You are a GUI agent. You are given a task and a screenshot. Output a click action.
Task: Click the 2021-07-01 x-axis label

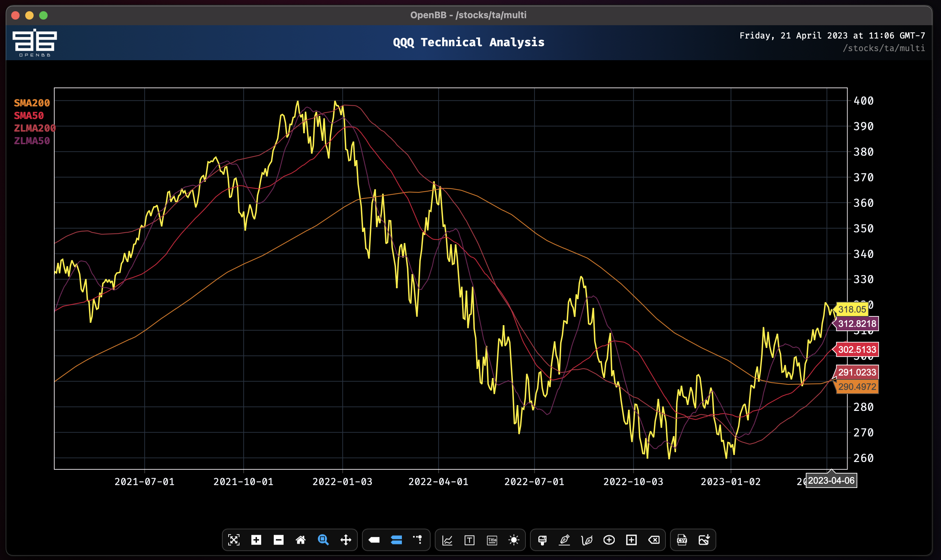(144, 482)
